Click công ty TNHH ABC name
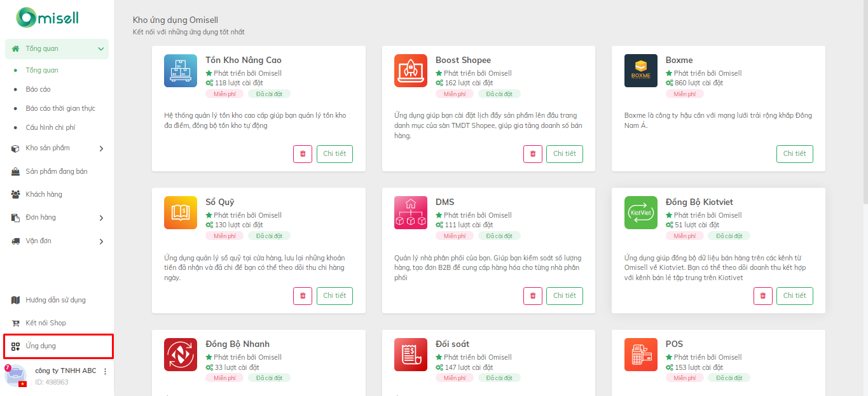Viewport: 868px width, 396px height. click(x=65, y=371)
